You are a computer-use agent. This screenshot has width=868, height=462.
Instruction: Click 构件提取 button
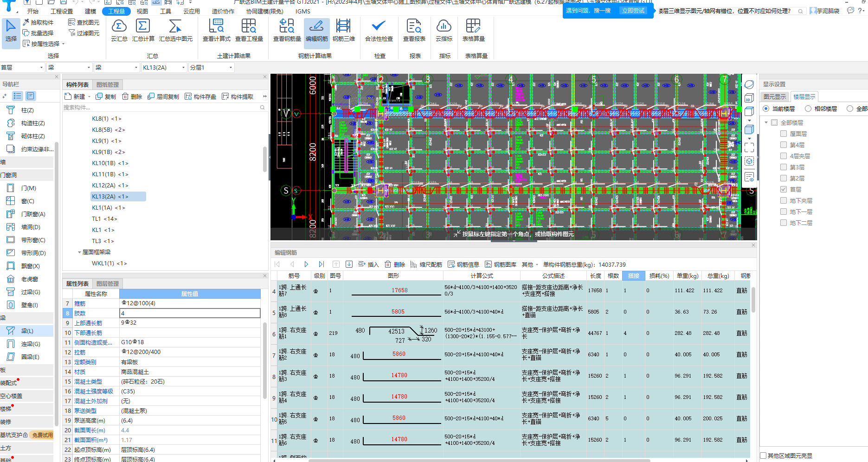point(238,96)
